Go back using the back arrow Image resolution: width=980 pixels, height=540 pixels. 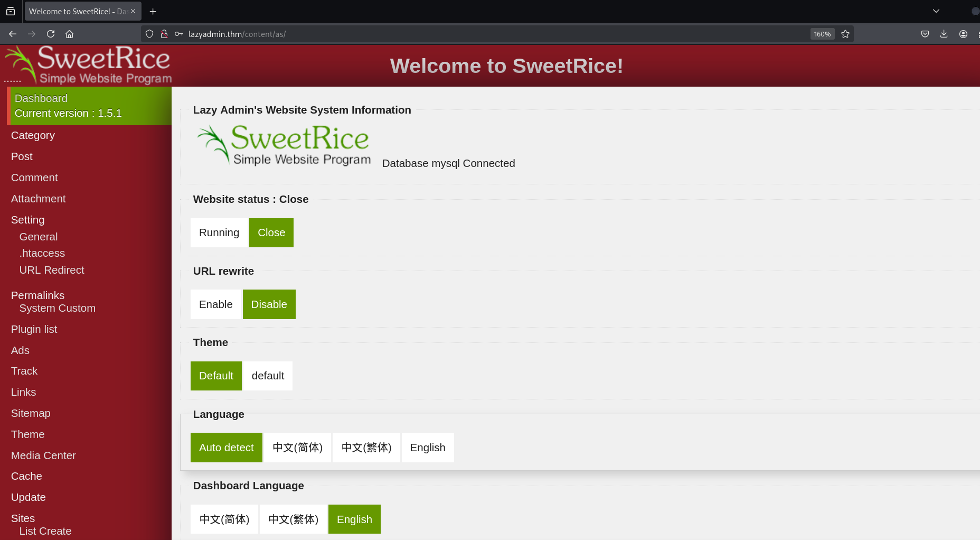coord(13,34)
